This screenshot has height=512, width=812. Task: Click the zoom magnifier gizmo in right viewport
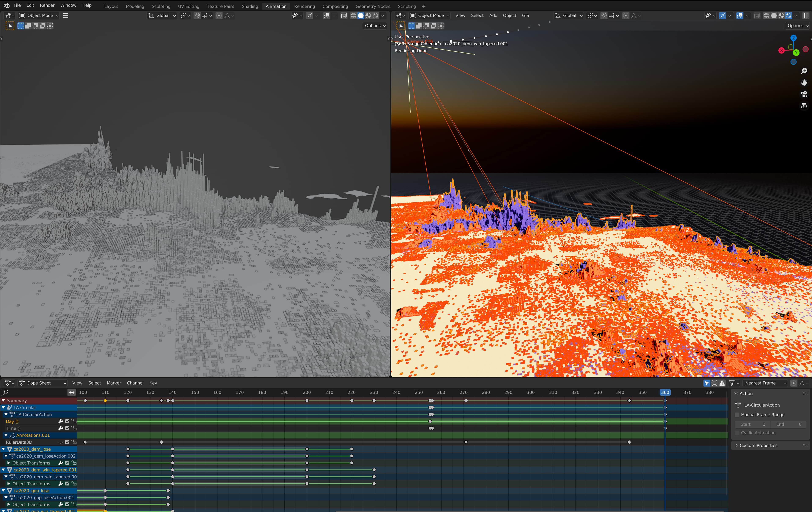tap(804, 71)
